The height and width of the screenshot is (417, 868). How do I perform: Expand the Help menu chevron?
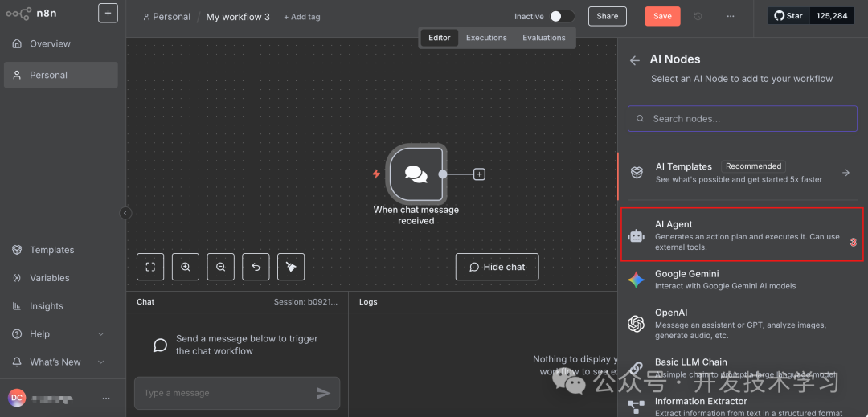coord(100,334)
